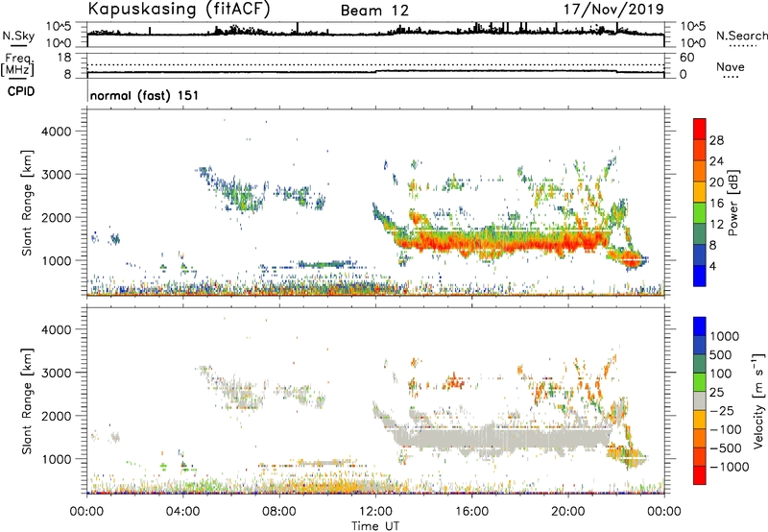Click the '04:00' time tick label
The width and height of the screenshot is (768, 532).
[x=183, y=512]
